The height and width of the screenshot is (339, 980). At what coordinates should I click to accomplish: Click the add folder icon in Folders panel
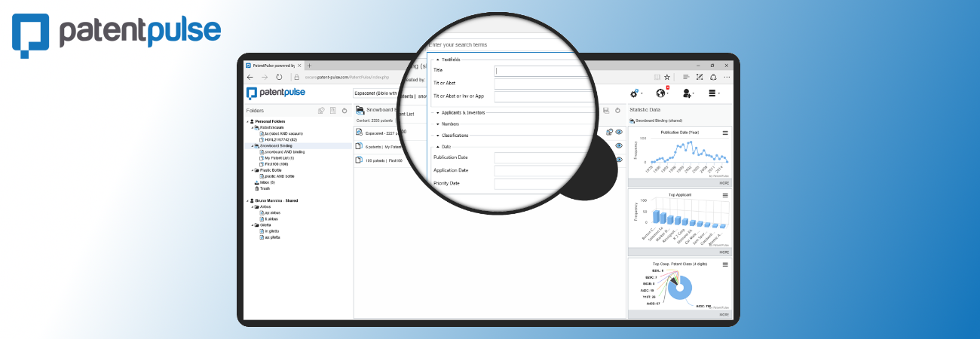pyautogui.click(x=321, y=110)
